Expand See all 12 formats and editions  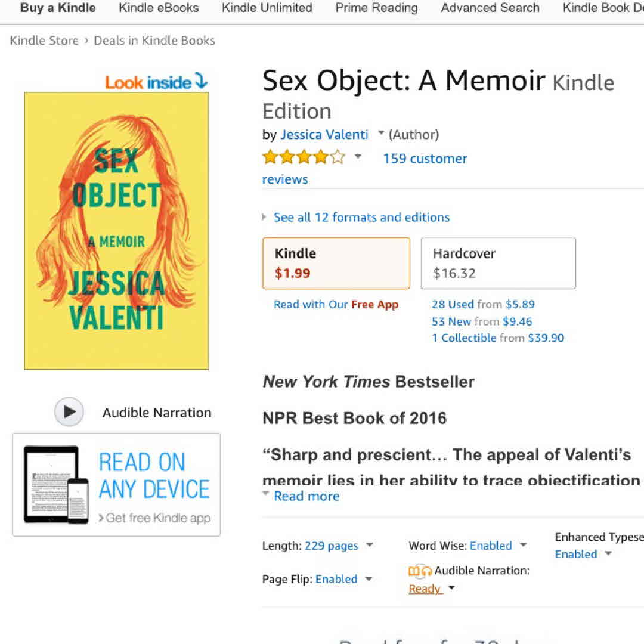tap(361, 217)
